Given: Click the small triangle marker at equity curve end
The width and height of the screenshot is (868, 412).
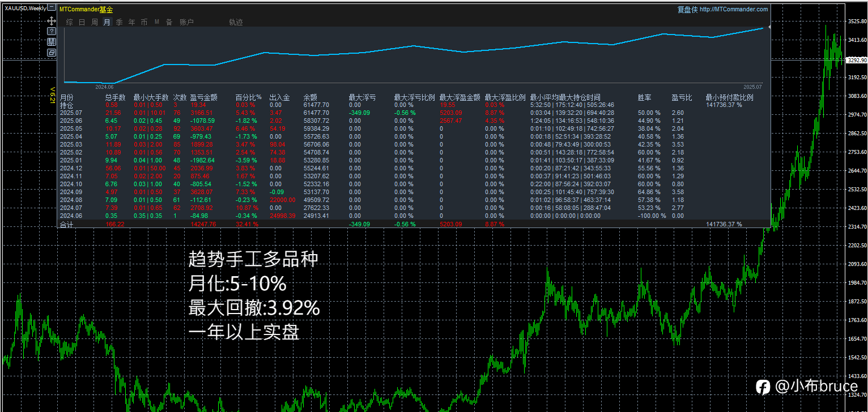Looking at the screenshot, I should 769,27.
